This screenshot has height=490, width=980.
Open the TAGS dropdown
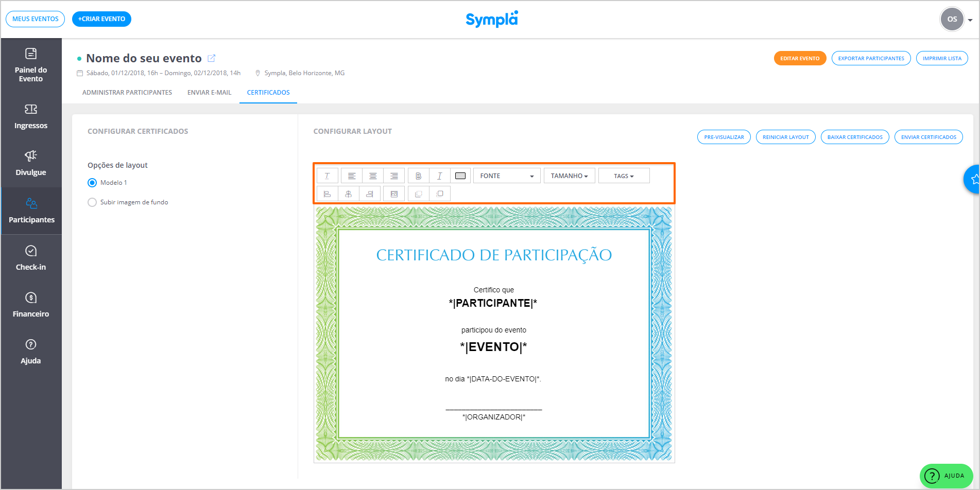pos(624,176)
